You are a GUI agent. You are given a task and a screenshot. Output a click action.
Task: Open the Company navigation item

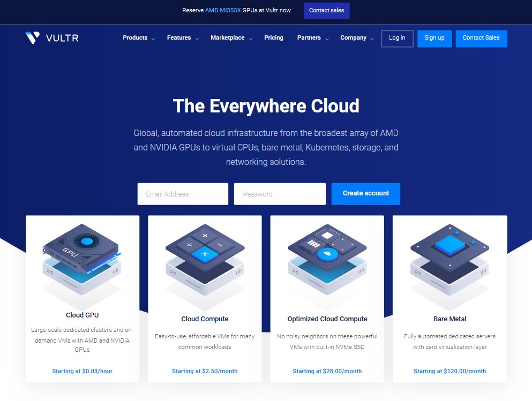coord(353,37)
